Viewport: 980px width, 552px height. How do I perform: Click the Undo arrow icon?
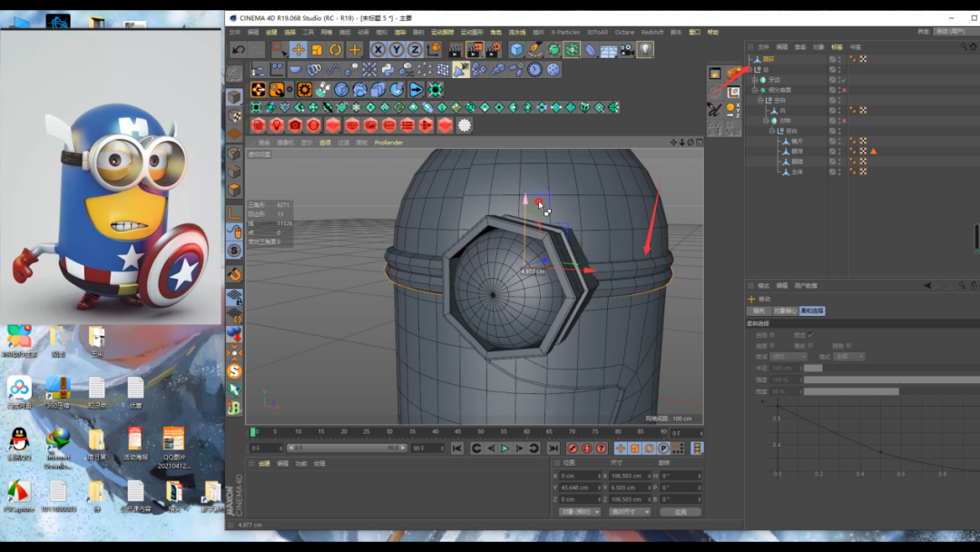pyautogui.click(x=239, y=50)
